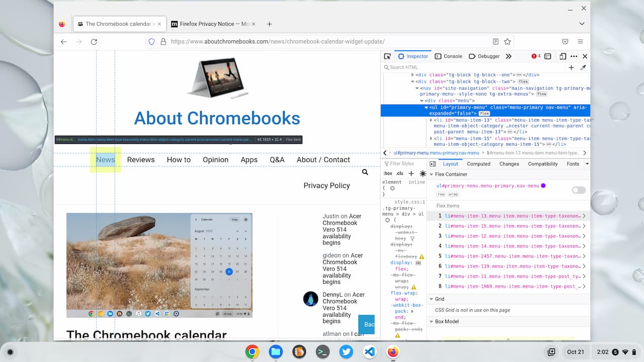644x362 pixels.
Task: Open a new browser tab
Action: tap(269, 24)
